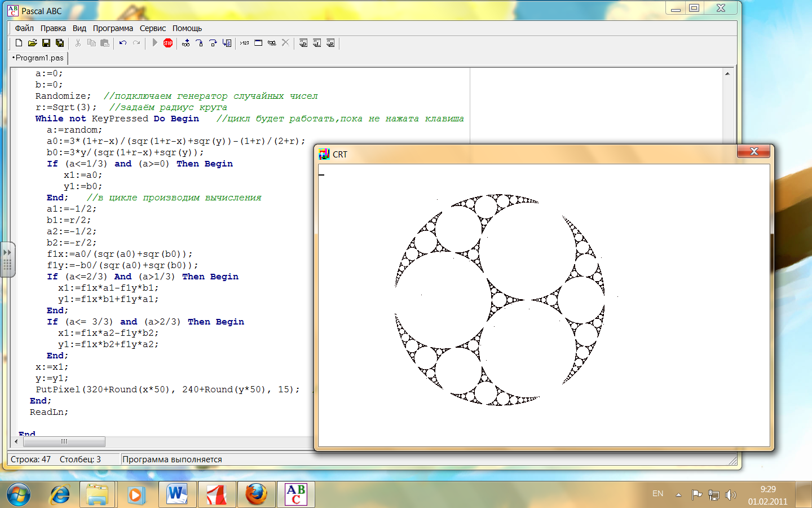This screenshot has height=508, width=812.
Task: Show hidden system tray icons
Action: (678, 494)
